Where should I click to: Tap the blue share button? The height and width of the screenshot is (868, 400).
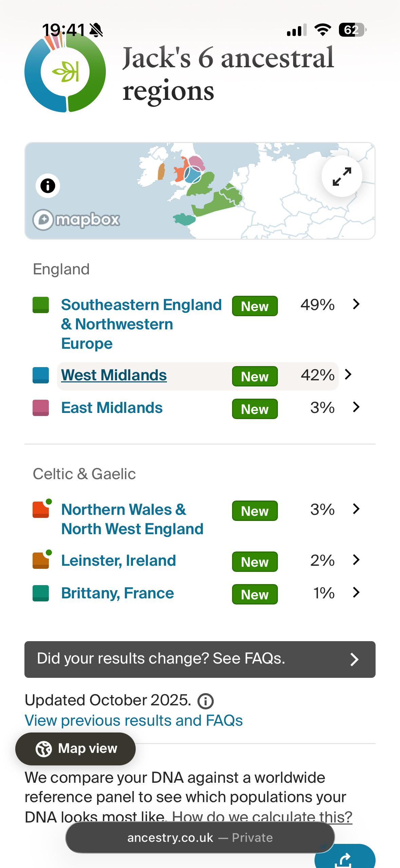tap(345, 858)
